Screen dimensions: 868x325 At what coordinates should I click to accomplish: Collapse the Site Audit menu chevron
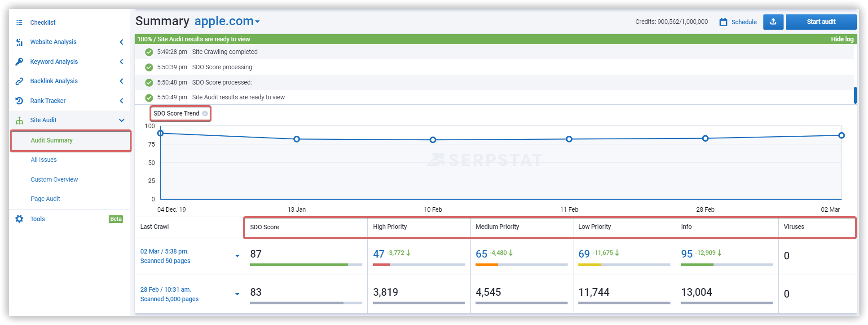pyautogui.click(x=121, y=120)
